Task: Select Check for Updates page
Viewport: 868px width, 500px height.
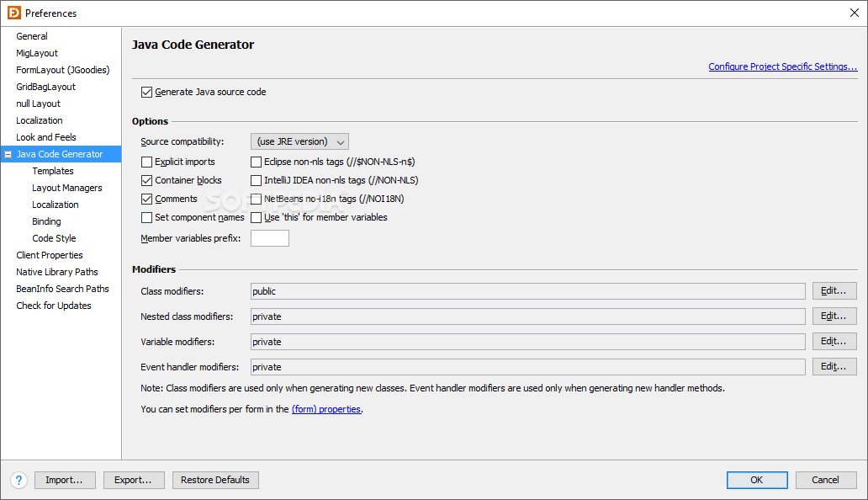Action: (54, 306)
